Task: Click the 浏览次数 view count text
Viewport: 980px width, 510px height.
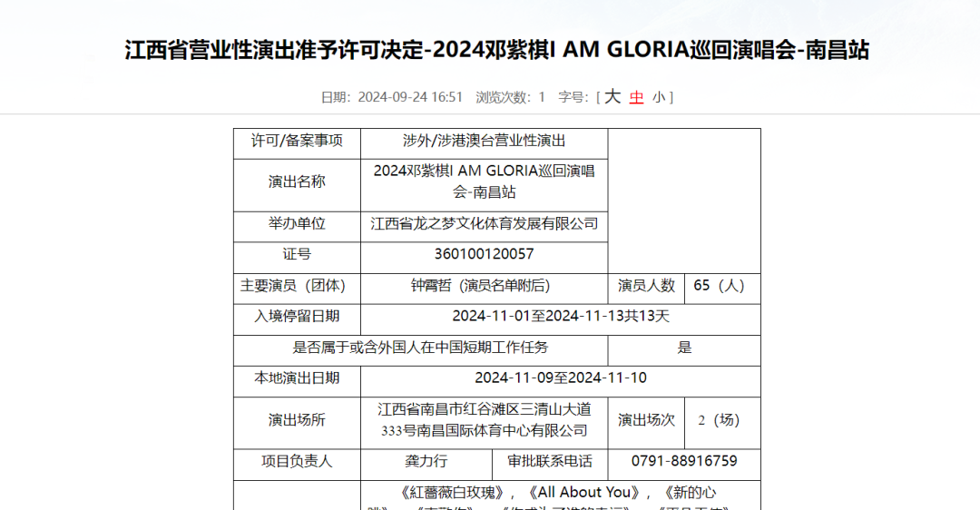Action: click(504, 97)
